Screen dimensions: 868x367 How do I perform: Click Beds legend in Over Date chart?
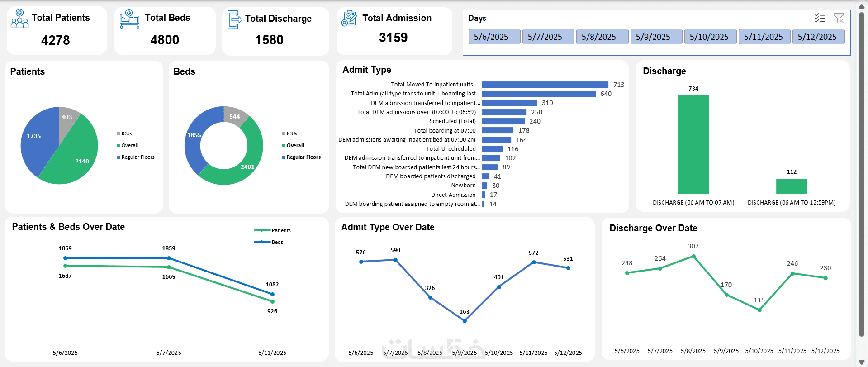tap(269, 242)
